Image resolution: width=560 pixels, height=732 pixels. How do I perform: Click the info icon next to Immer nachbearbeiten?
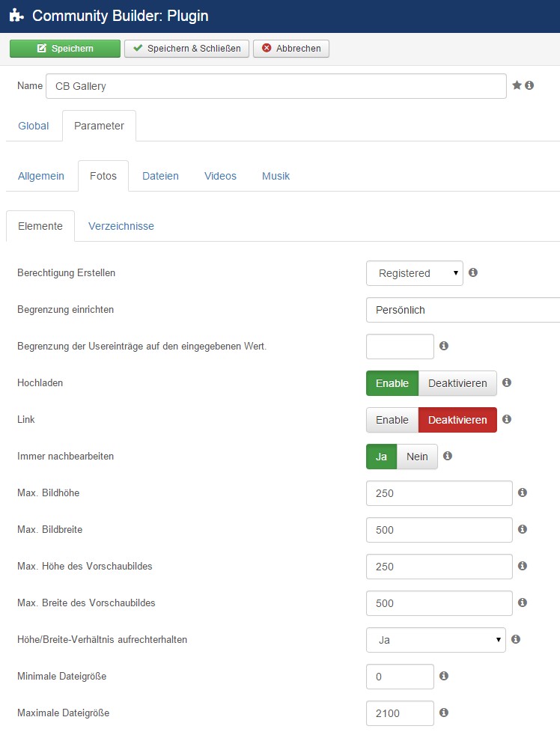[x=448, y=456]
